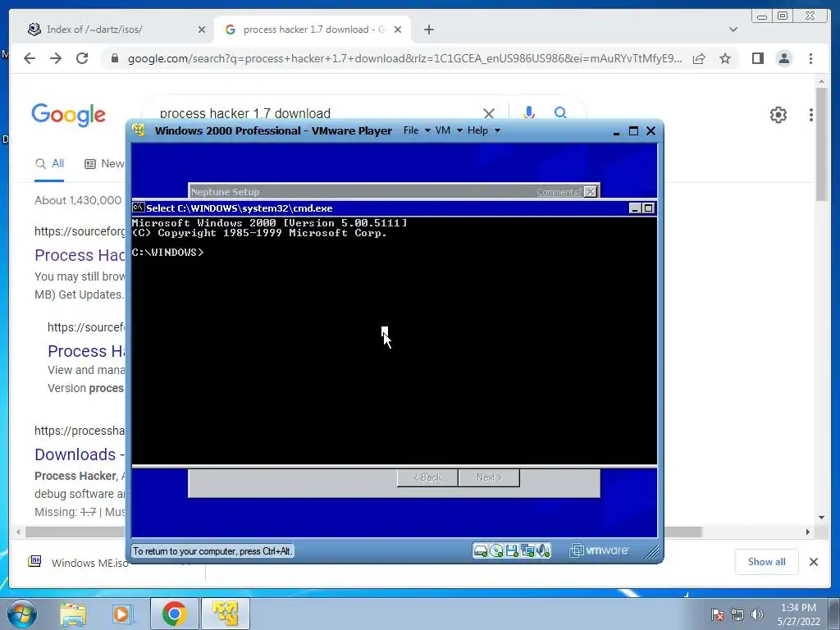The height and width of the screenshot is (630, 840).
Task: Click the Google search magnifier button
Action: tap(560, 112)
